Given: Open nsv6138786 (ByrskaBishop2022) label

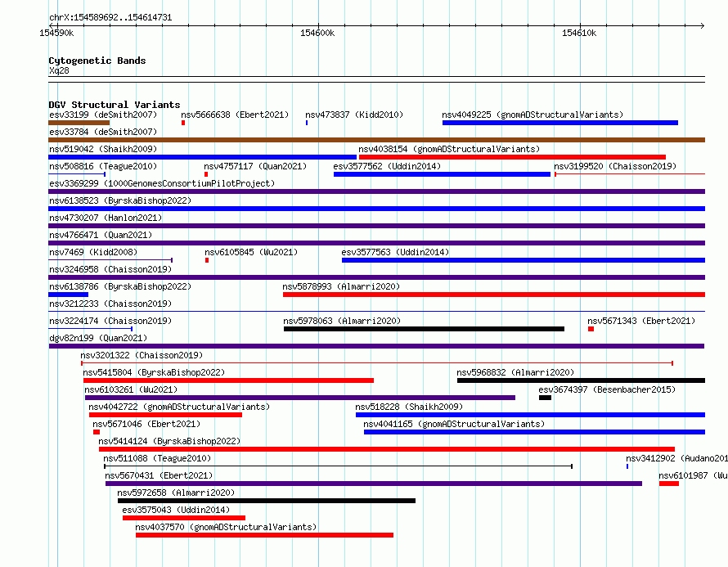Looking at the screenshot, I should click(x=120, y=286).
